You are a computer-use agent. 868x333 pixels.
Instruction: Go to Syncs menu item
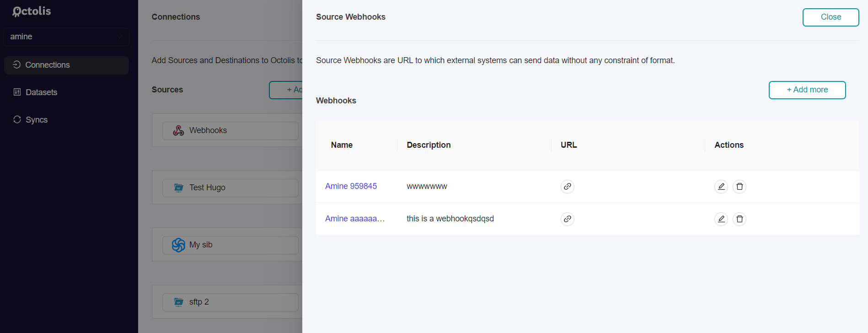coord(66,120)
